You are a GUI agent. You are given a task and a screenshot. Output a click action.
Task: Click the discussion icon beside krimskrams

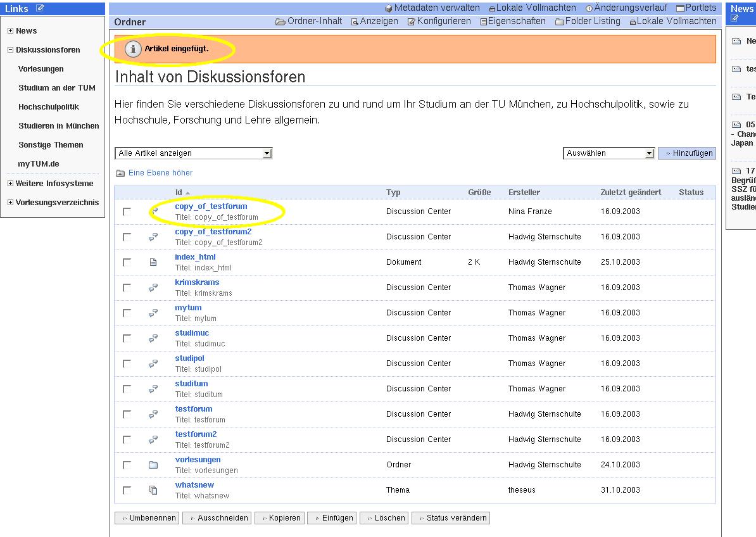click(153, 287)
